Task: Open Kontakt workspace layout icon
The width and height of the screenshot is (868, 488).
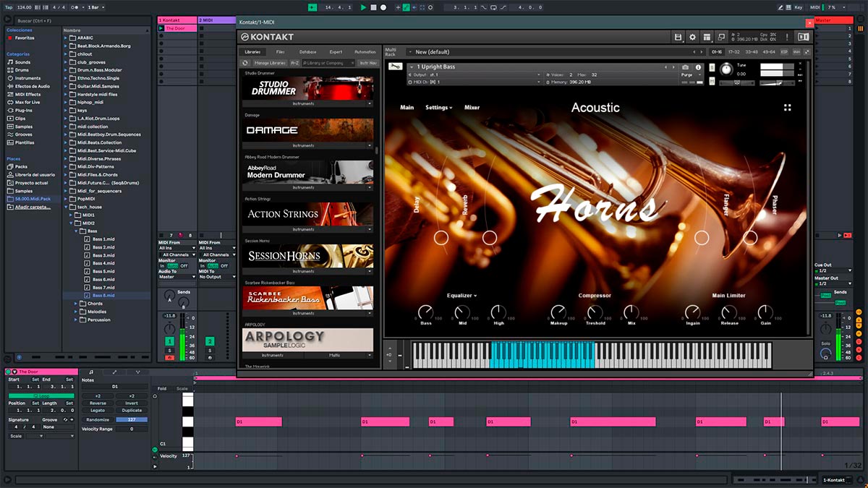Action: pyautogui.click(x=707, y=37)
